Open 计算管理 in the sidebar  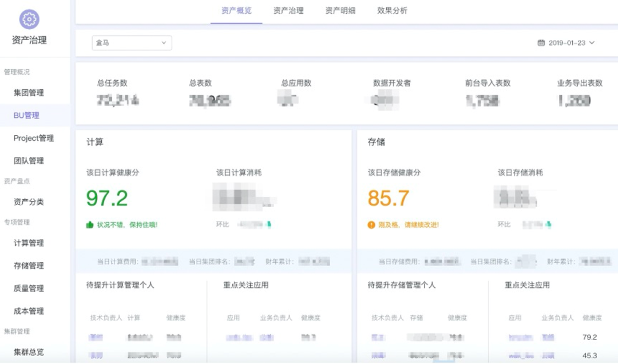coord(29,243)
